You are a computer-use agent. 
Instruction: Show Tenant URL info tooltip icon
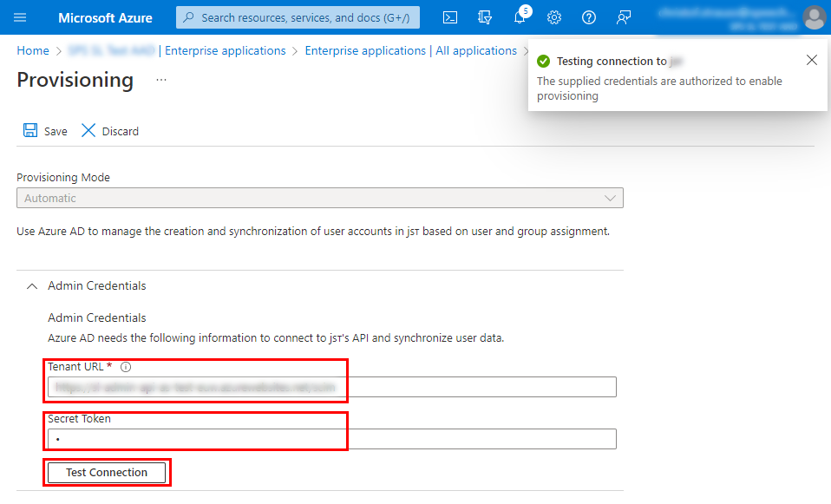click(x=126, y=367)
